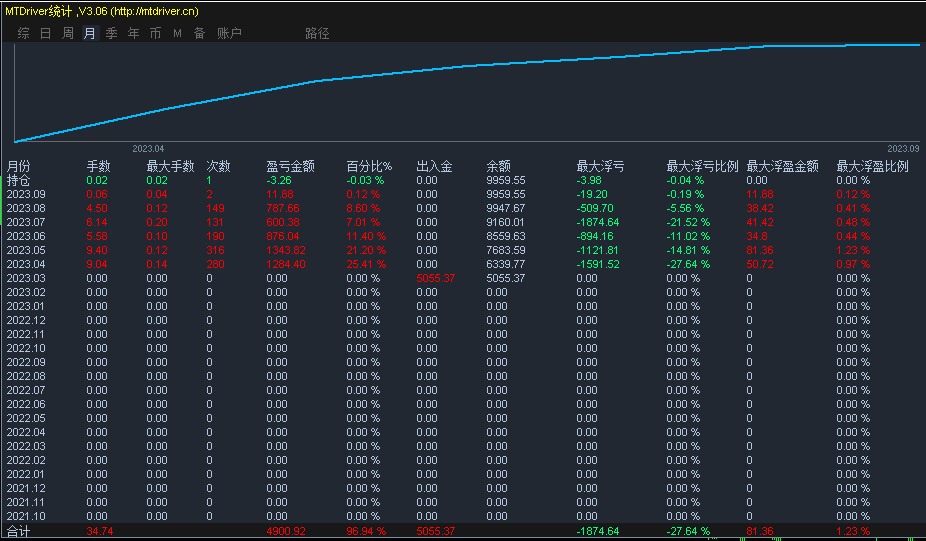
Task: Click the 2023.04 marker on chart axis
Action: point(148,148)
